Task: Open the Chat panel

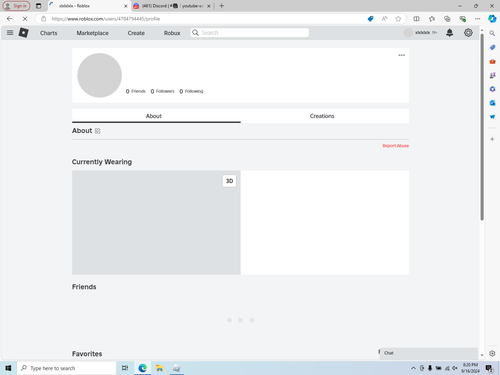Action: (x=429, y=353)
